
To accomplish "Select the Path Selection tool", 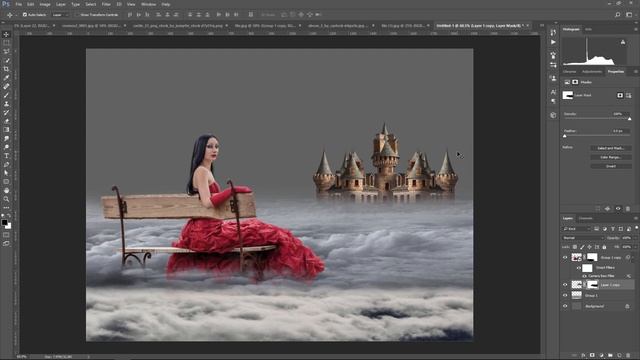I will tap(6, 173).
